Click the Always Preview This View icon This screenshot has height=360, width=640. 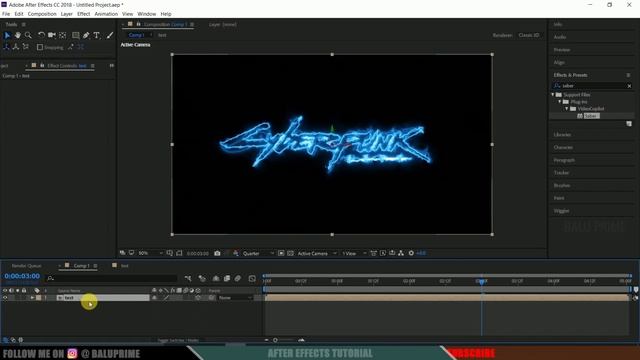[122, 253]
